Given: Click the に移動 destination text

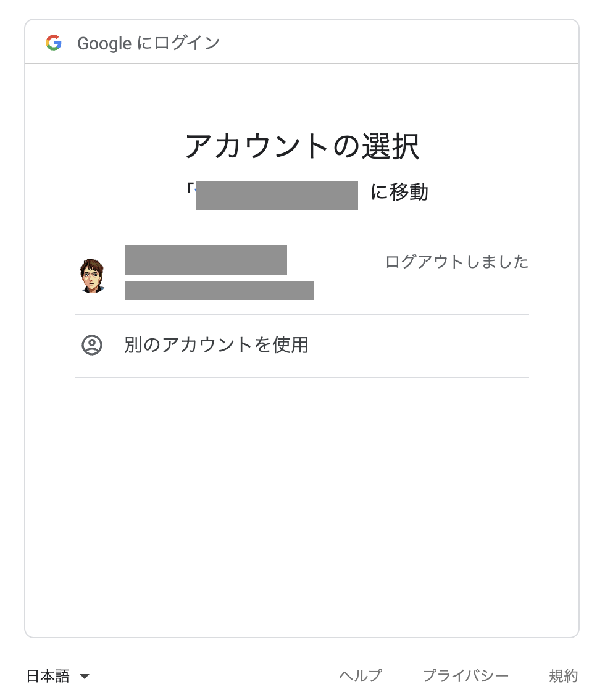Looking at the screenshot, I should point(399,193).
